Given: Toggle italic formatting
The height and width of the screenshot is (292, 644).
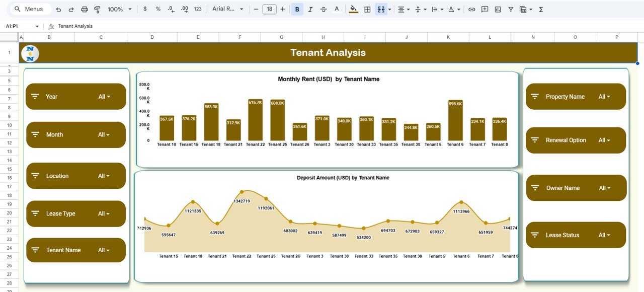Looking at the screenshot, I should [x=310, y=10].
